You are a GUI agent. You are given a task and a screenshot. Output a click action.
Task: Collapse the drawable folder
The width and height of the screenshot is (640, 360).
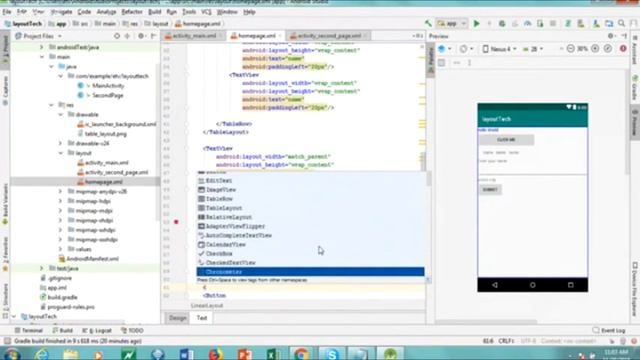61,115
